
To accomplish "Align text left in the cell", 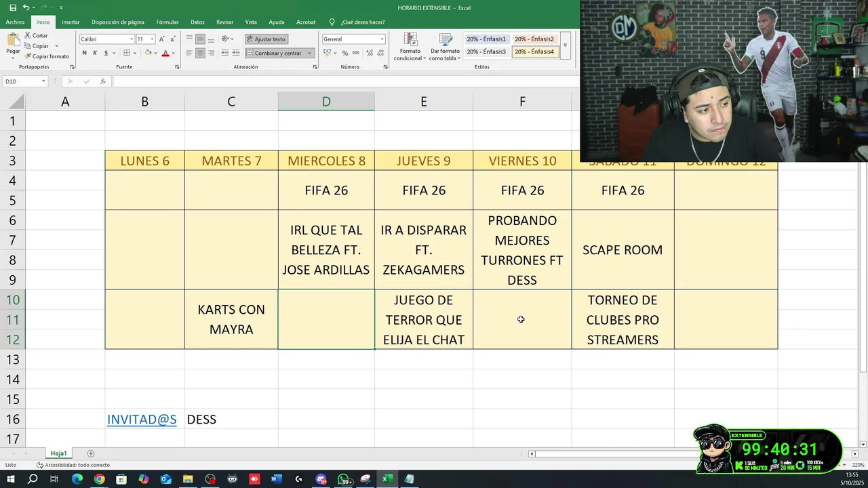I will [x=189, y=53].
